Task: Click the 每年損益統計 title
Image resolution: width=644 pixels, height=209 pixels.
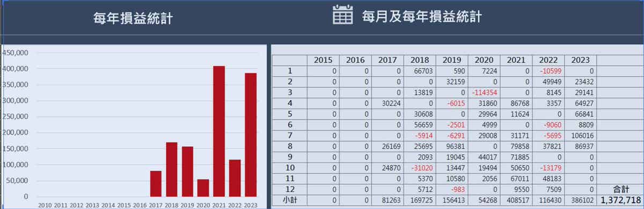Action: (x=133, y=19)
